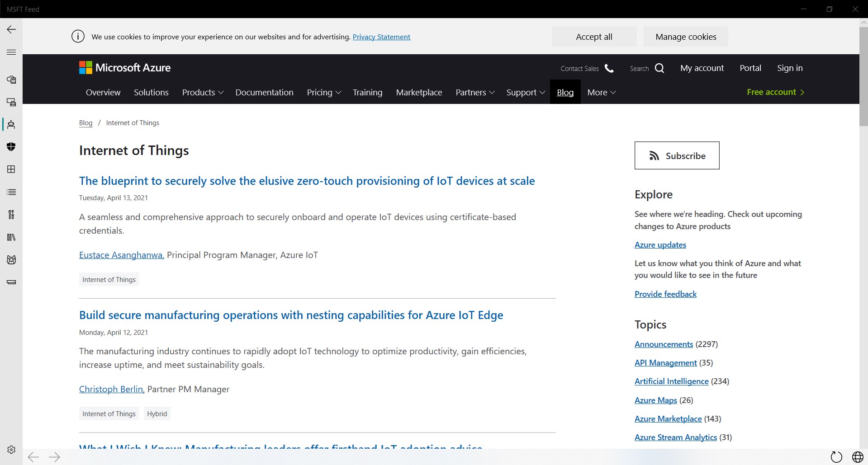
Task: Open the settings gear in sidebar
Action: pos(11,450)
